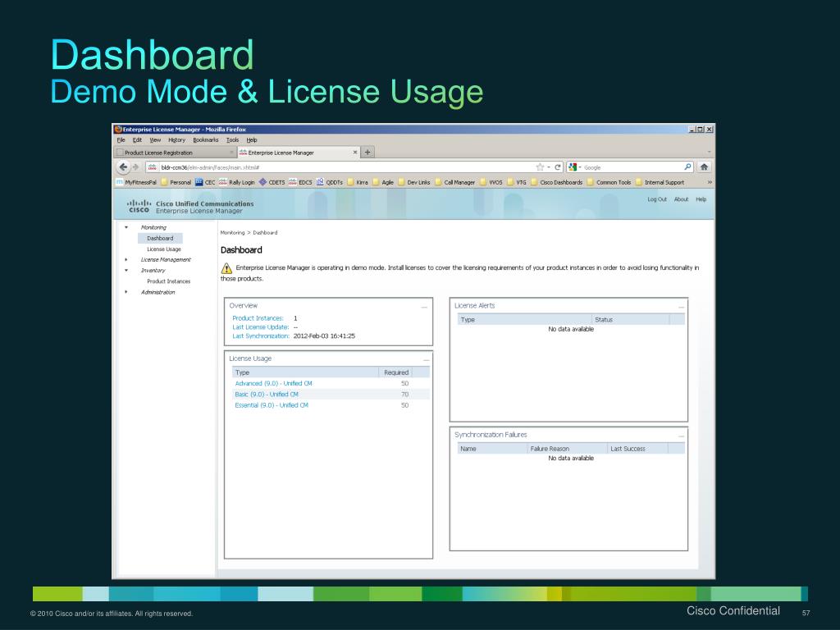
Task: Open the Personal bookmarks folder
Action: (x=176, y=182)
